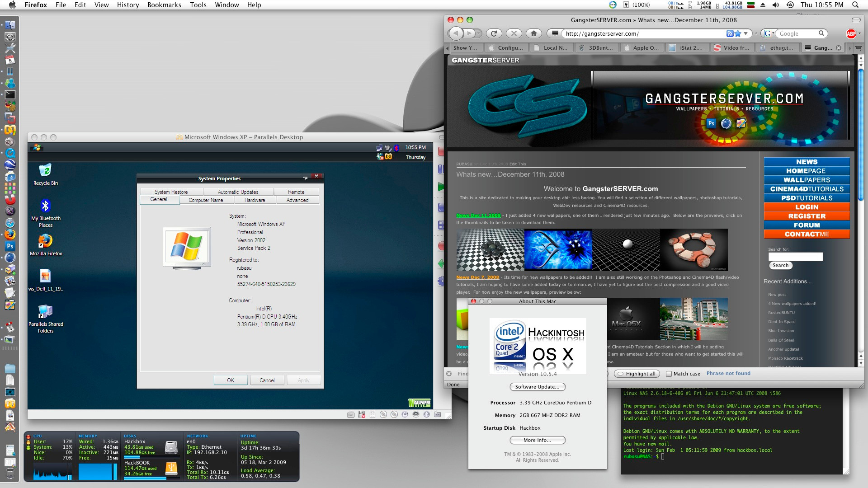
Task: Click Cancel in System Properties
Action: point(267,380)
